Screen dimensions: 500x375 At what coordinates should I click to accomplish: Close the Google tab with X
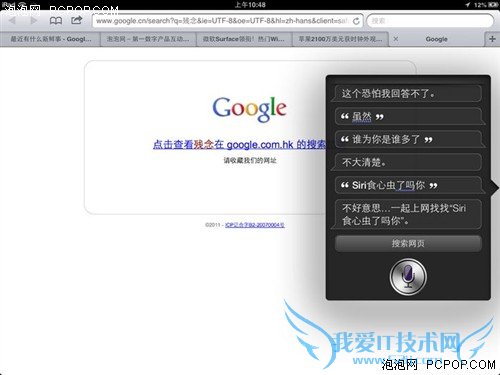396,39
